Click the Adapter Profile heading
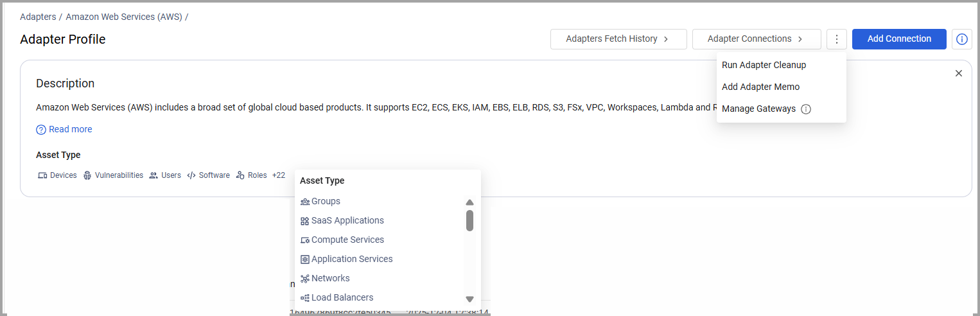The height and width of the screenshot is (316, 980). pos(63,39)
